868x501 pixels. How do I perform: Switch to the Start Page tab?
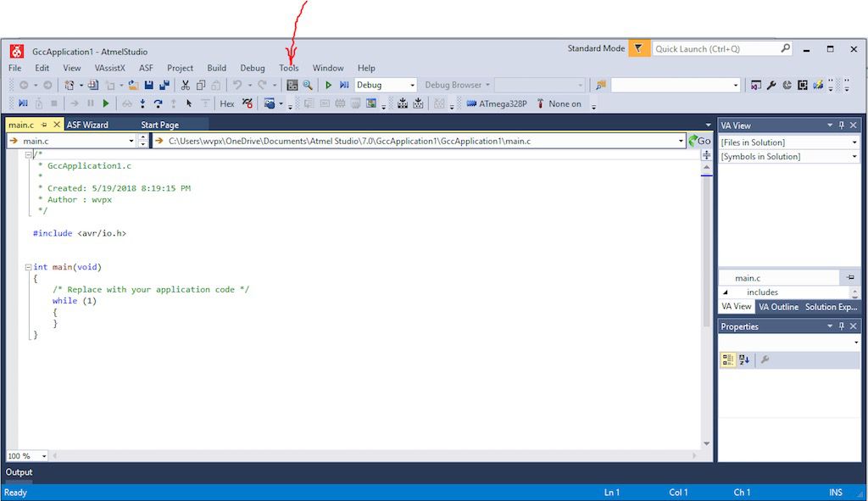(x=159, y=125)
